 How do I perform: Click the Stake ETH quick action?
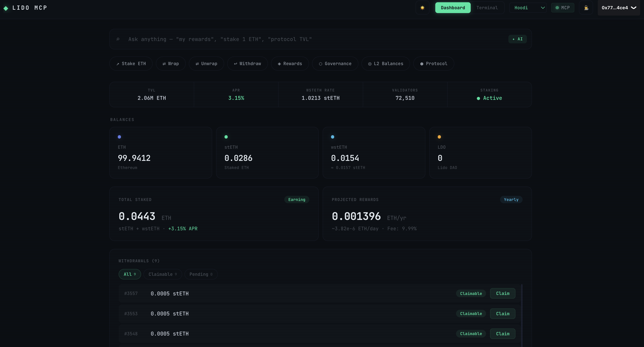point(131,64)
